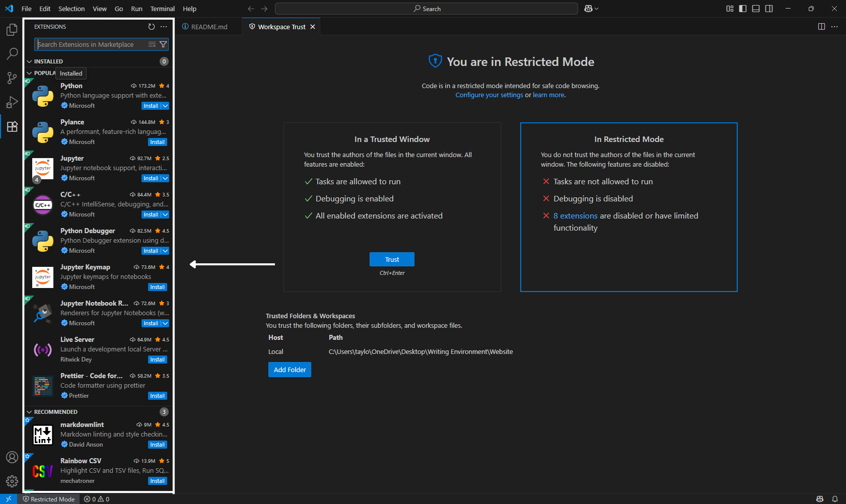This screenshot has width=846, height=504.
Task: Go forward with navigation arrow
Action: point(264,9)
